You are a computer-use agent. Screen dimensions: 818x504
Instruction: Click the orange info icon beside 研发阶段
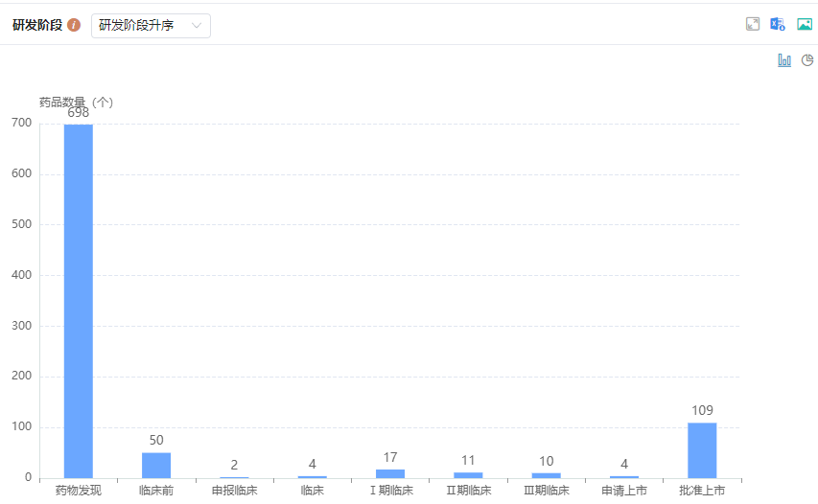(74, 25)
